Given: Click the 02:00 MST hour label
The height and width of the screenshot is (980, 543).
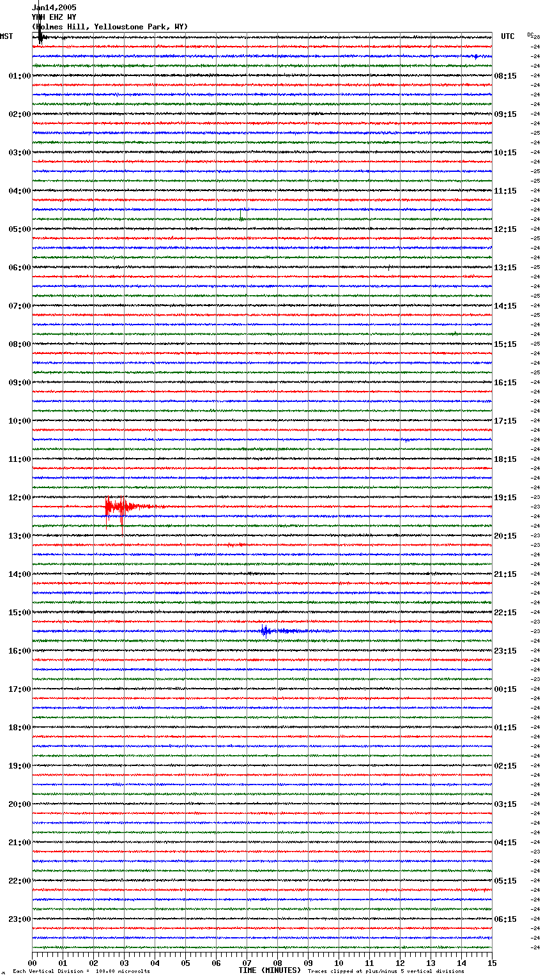Looking at the screenshot, I should pos(19,114).
